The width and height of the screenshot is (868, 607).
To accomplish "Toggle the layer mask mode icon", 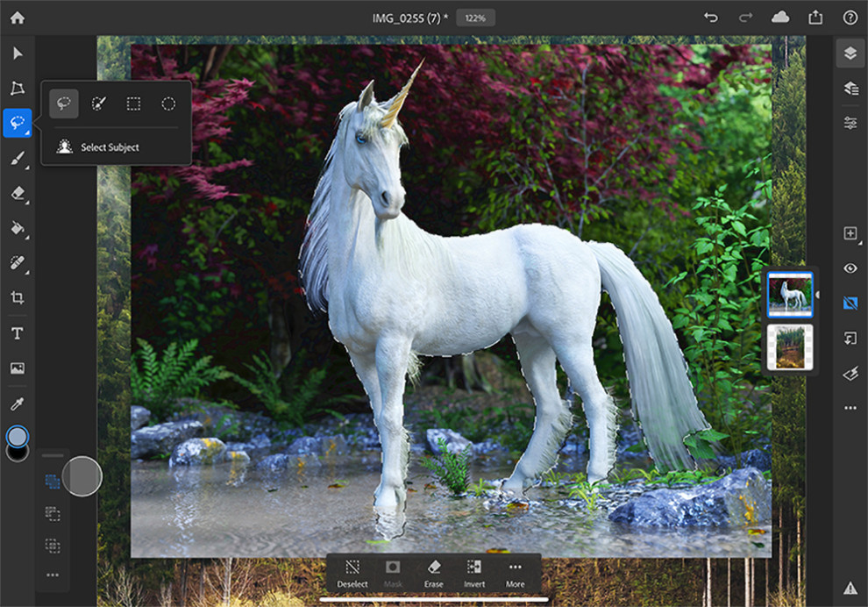I will point(850,303).
